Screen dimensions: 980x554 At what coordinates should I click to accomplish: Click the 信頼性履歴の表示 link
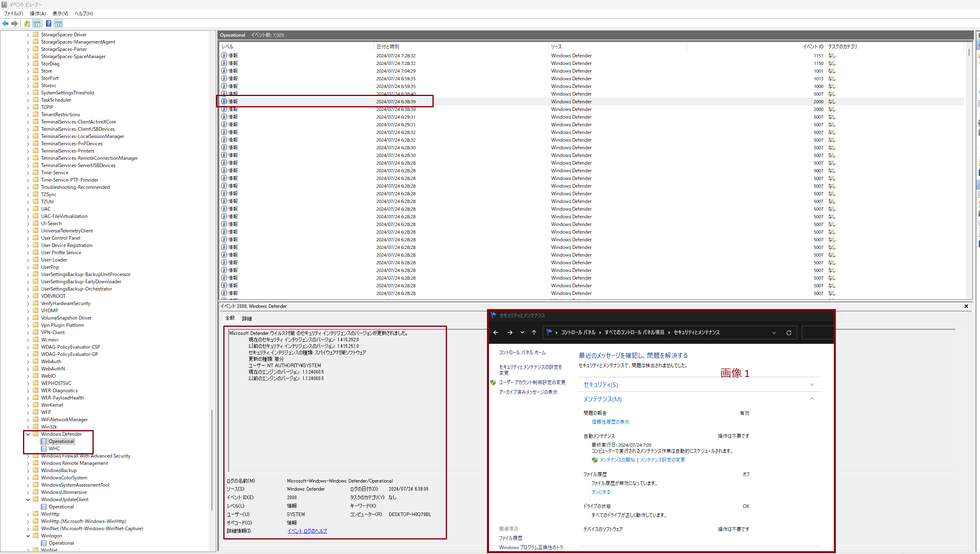(x=610, y=422)
